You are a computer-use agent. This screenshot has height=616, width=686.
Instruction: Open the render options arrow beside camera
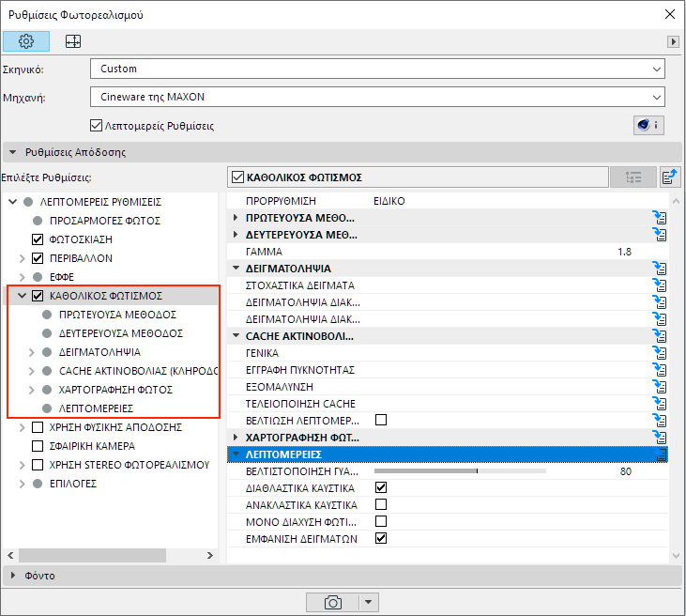(x=369, y=603)
